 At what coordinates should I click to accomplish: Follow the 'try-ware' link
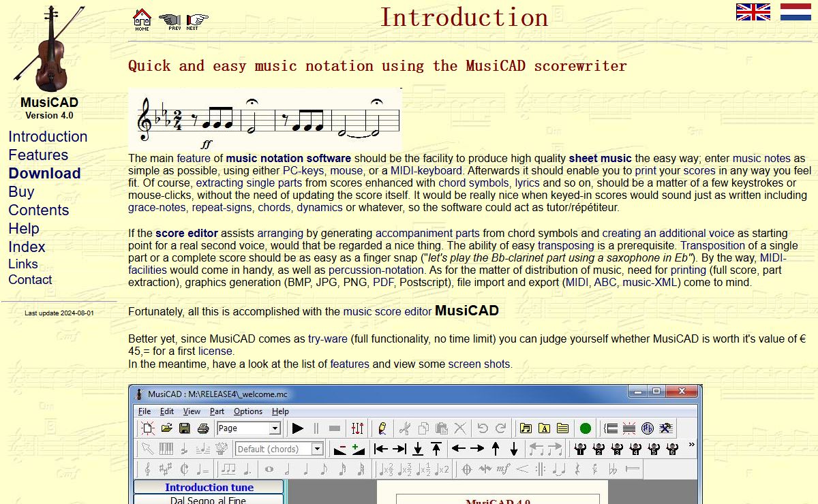[x=328, y=338]
